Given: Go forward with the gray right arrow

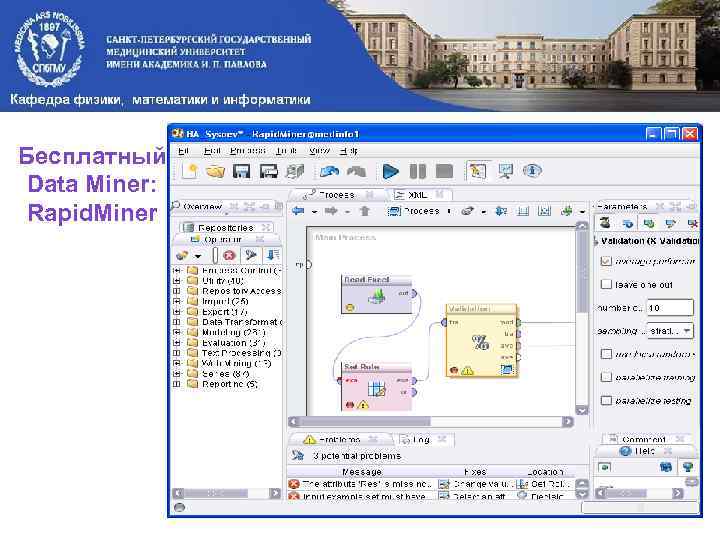Looking at the screenshot, I should pyautogui.click(x=331, y=211).
